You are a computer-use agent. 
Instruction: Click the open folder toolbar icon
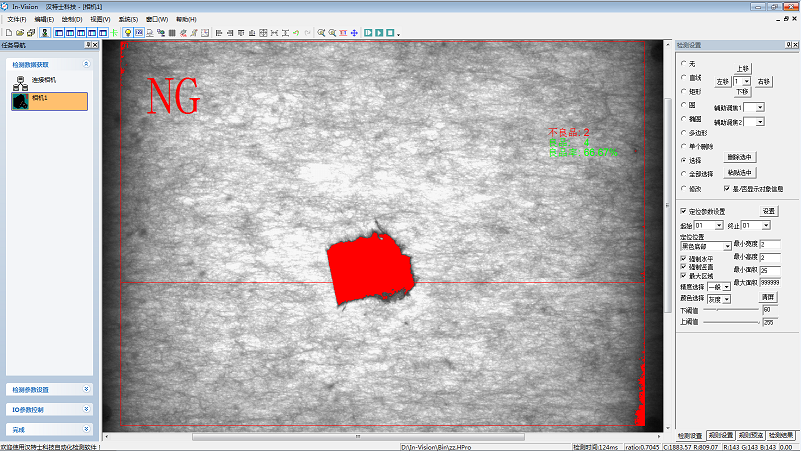[x=18, y=33]
